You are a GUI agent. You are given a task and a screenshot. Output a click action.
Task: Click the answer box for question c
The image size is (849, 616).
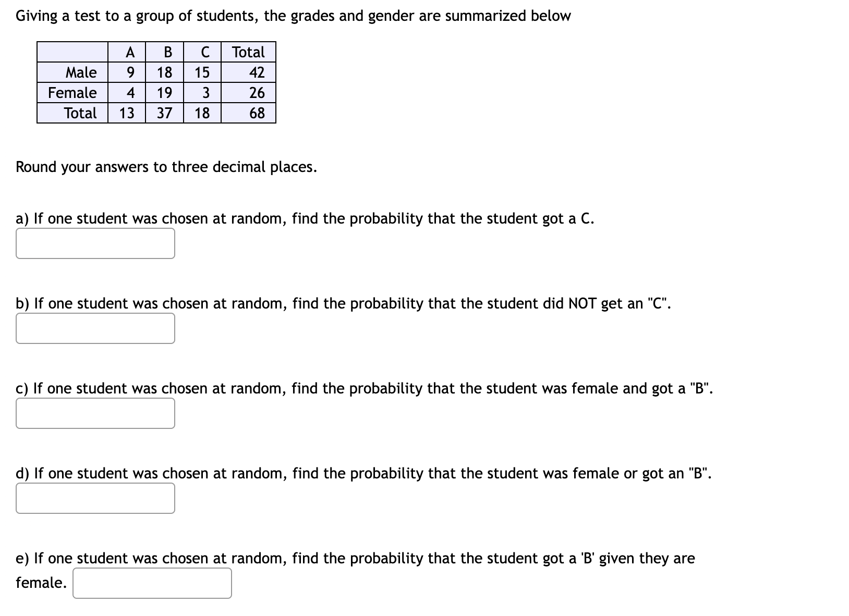(95, 413)
